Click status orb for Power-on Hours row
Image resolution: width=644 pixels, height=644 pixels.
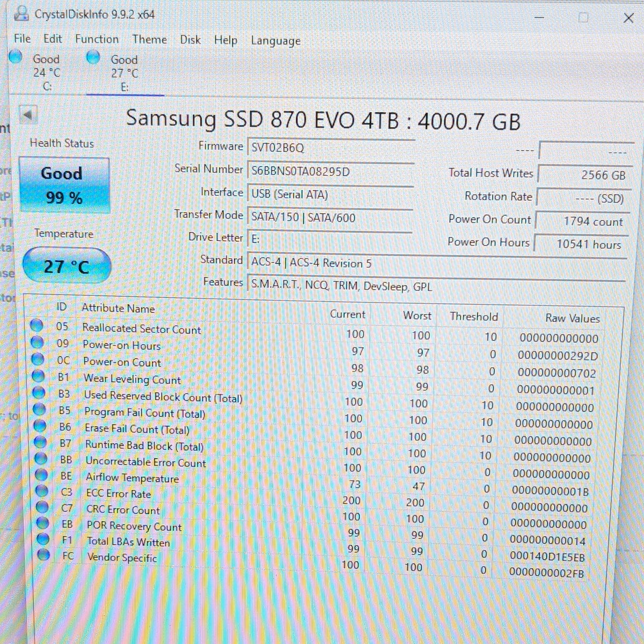coord(37,342)
